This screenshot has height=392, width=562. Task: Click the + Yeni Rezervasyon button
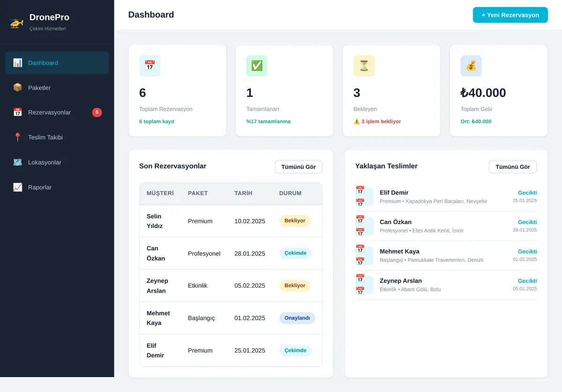tap(510, 15)
